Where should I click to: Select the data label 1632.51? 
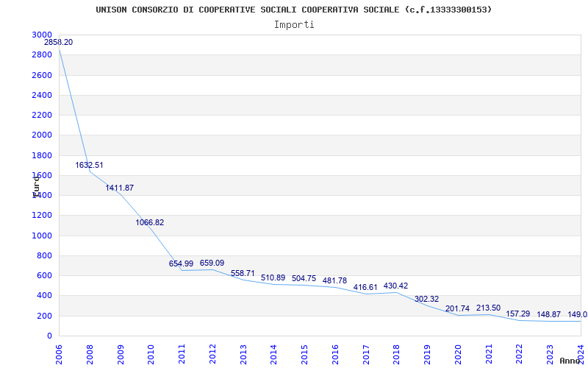click(89, 165)
